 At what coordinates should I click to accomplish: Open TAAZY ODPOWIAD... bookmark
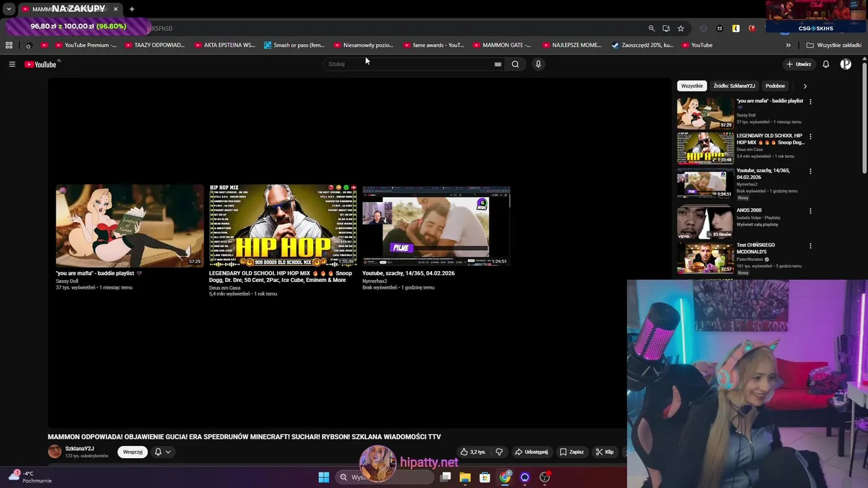155,45
